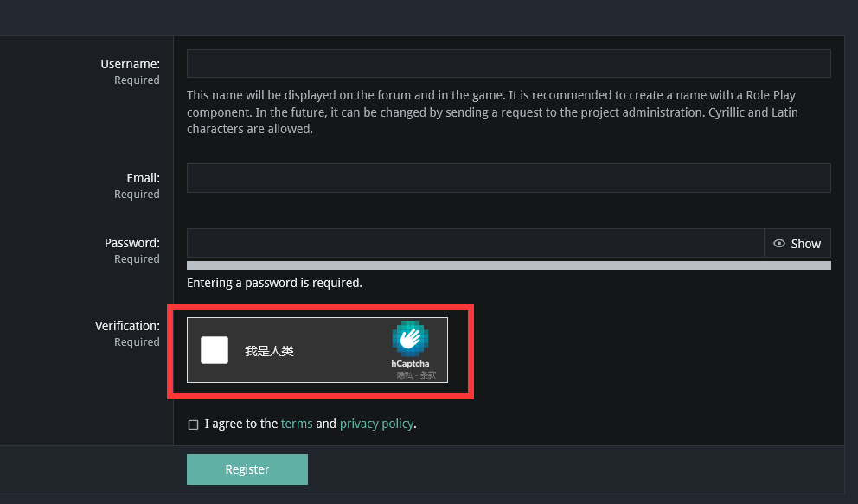Focus the Username input field

click(509, 63)
